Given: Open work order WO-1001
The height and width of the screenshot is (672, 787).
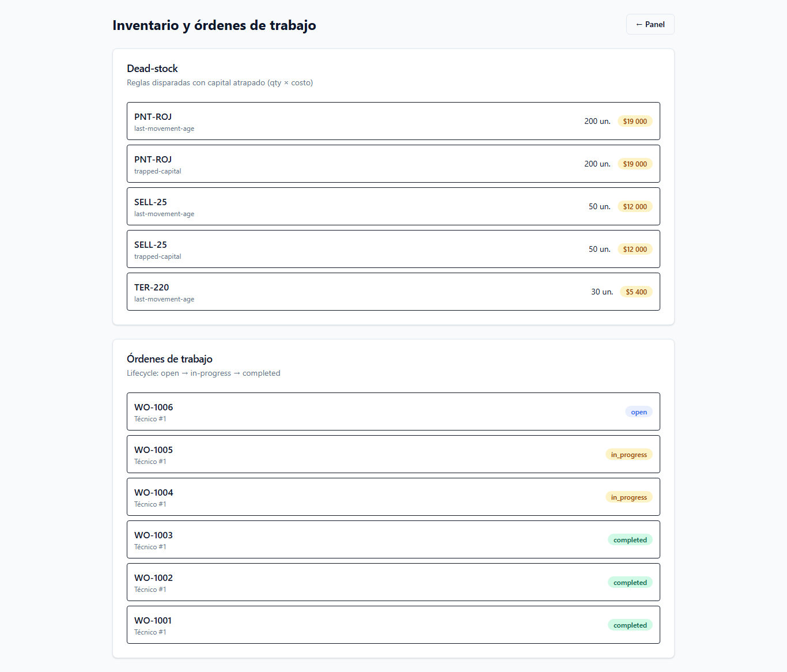Looking at the screenshot, I should point(393,625).
